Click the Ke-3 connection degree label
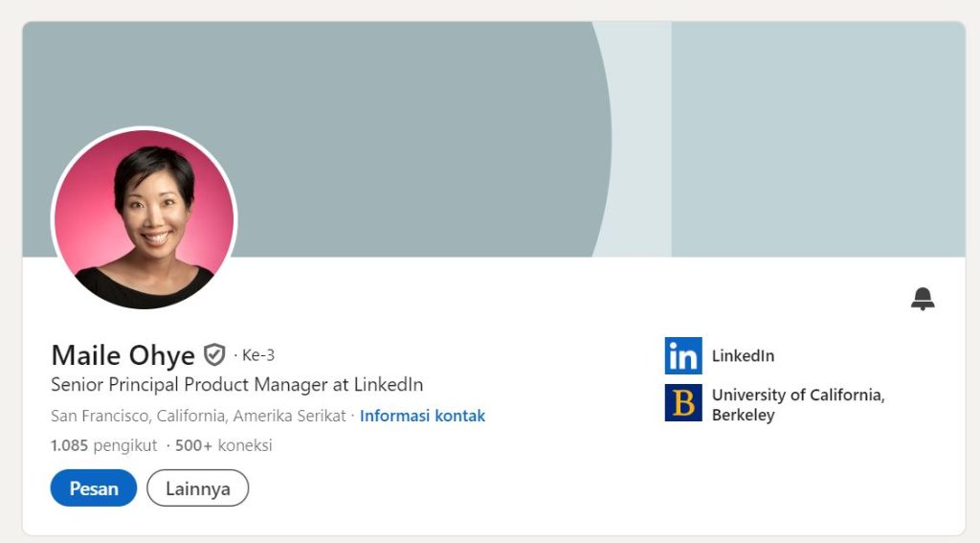Viewport: 980px width, 543px height. tap(257, 355)
